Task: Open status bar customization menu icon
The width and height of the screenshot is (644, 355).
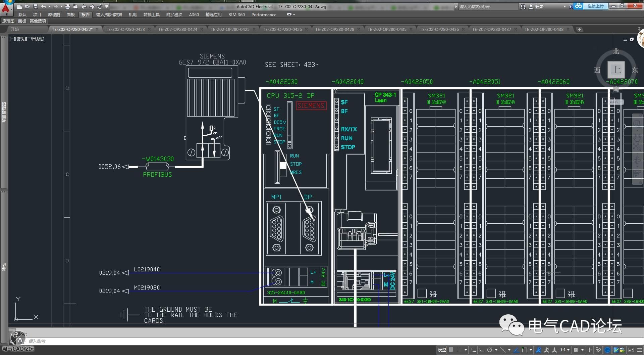Action: [639, 350]
